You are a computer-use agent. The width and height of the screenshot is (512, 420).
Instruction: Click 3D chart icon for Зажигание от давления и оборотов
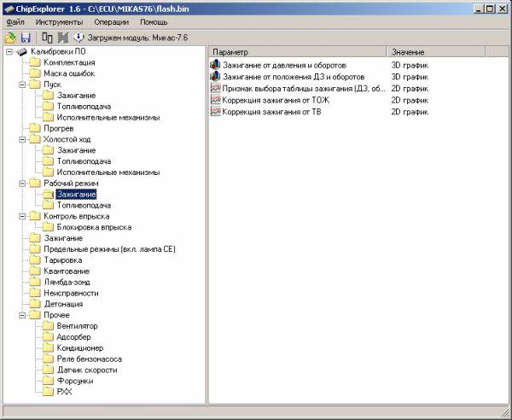(x=216, y=65)
